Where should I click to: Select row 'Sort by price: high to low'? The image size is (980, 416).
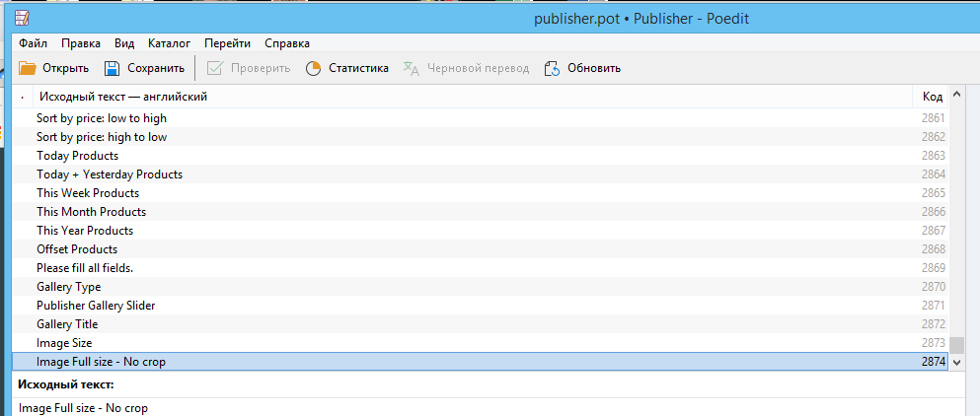click(x=480, y=137)
